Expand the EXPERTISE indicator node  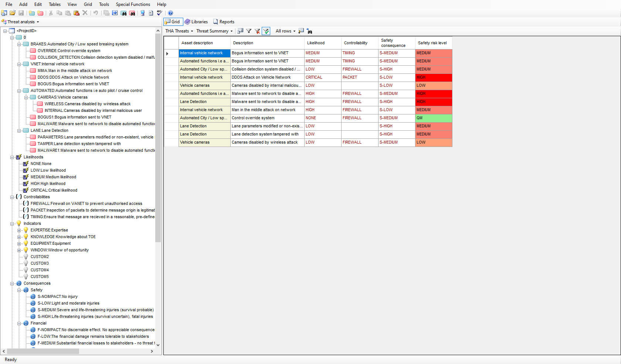(x=19, y=230)
